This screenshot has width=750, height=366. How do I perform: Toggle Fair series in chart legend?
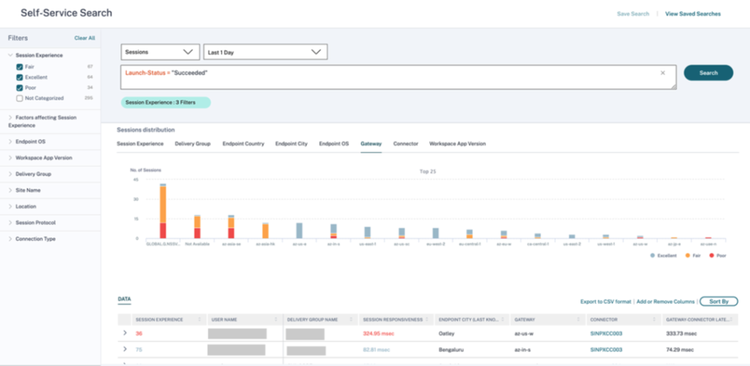point(694,255)
